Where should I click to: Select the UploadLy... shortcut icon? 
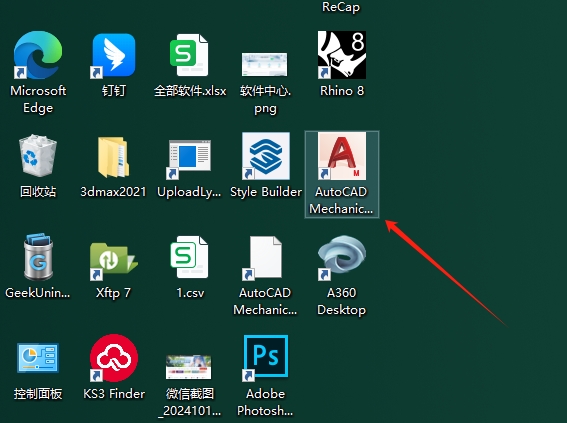coord(189,159)
